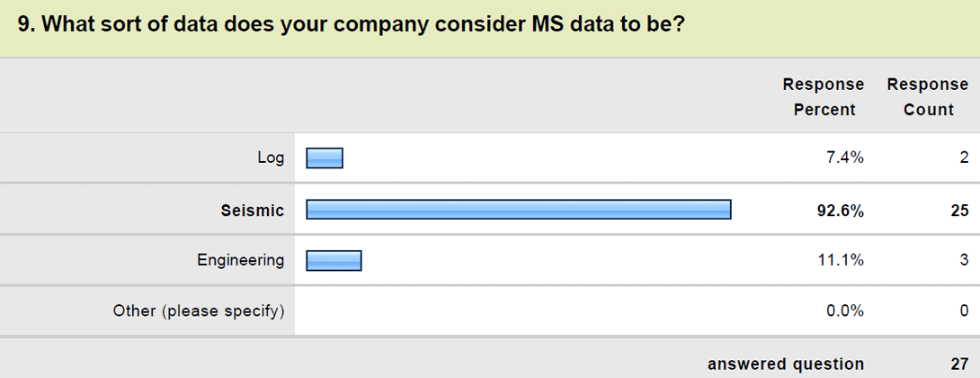This screenshot has height=378, width=980.
Task: Click the Response Count column header
Action: click(928, 97)
